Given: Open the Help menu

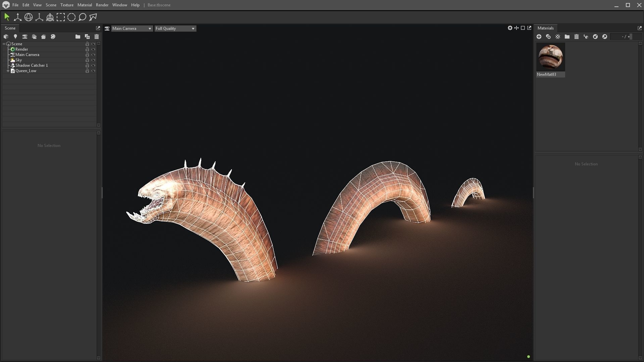Looking at the screenshot, I should 135,5.
